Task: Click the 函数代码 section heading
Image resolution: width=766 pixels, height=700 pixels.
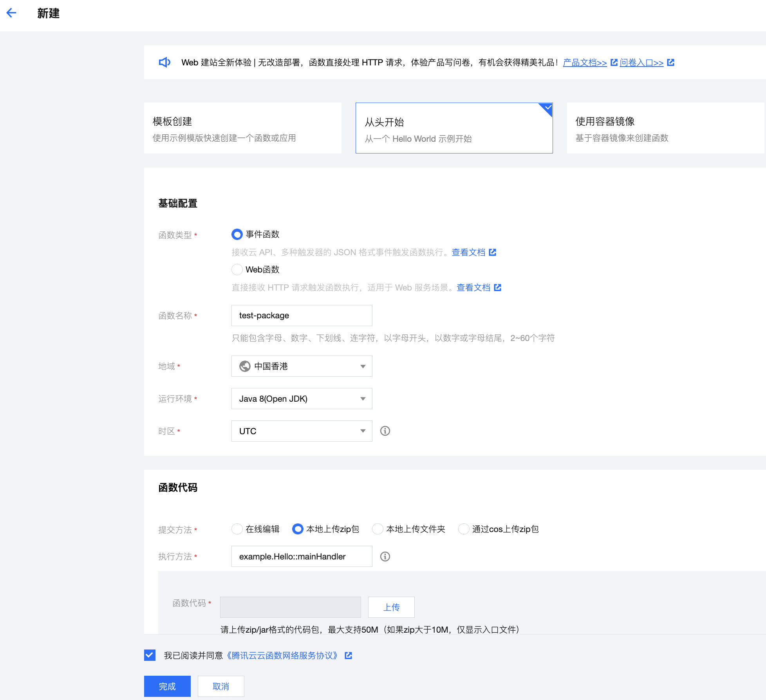Action: pos(178,488)
